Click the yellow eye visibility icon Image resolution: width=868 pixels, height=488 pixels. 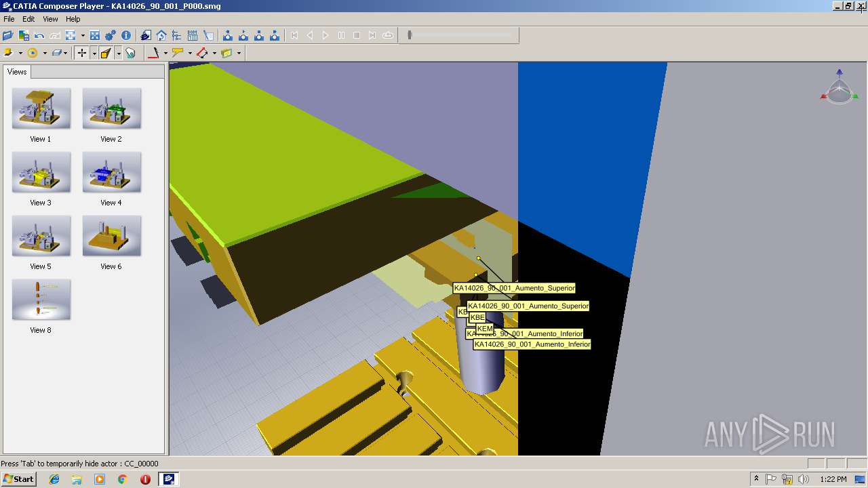coord(33,53)
